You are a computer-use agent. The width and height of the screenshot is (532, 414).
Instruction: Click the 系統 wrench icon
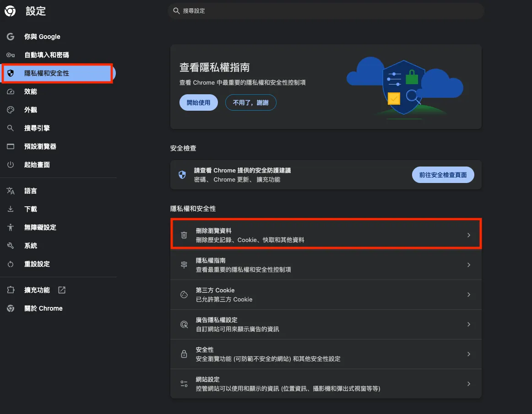click(10, 246)
